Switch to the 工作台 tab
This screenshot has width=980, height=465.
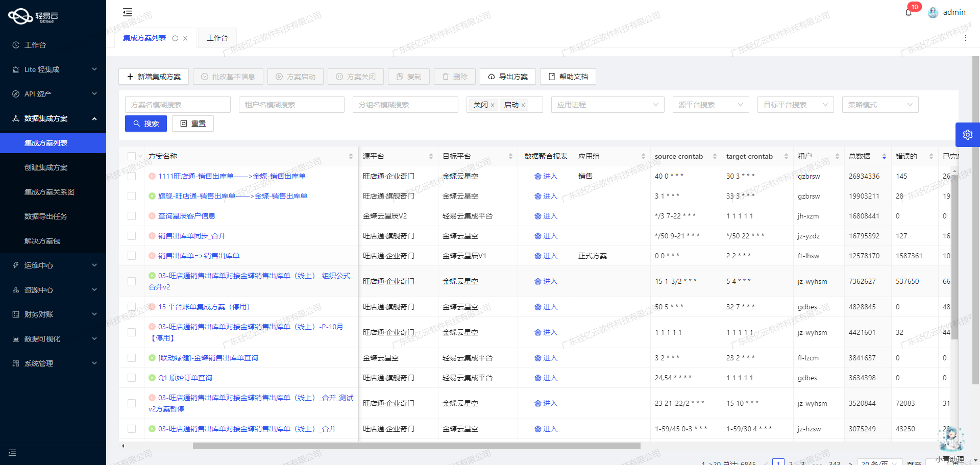pyautogui.click(x=217, y=37)
